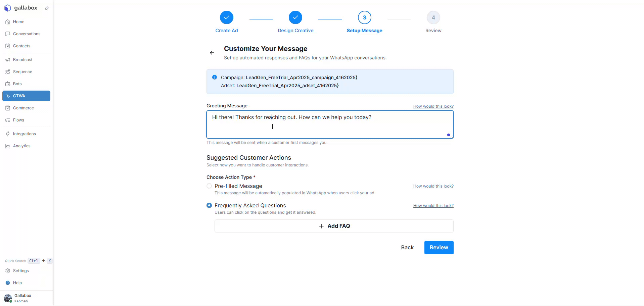Open Greeting Message 'How would this look?' link

pos(433,106)
